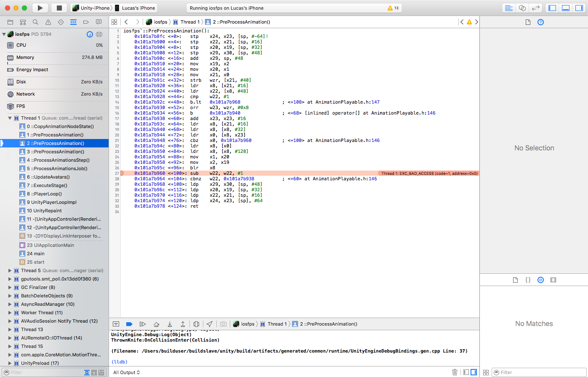This screenshot has width=588, height=377.
Task: Choose the Unity-iPhone scheme selector
Action: [x=91, y=8]
